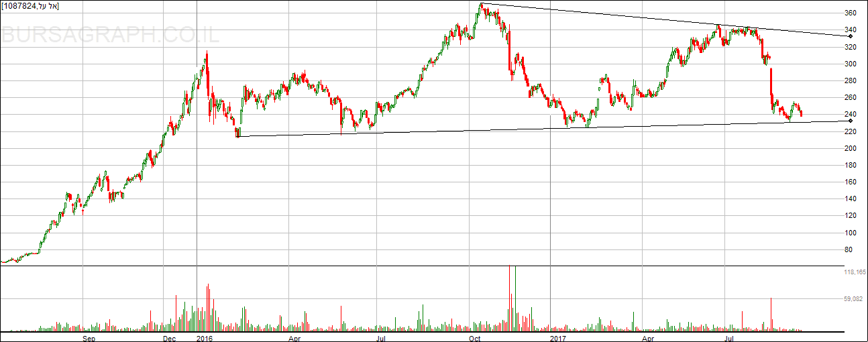Viewport: 868px width, 342px height.
Task: Select the Oct date axis label
Action: 474,338
